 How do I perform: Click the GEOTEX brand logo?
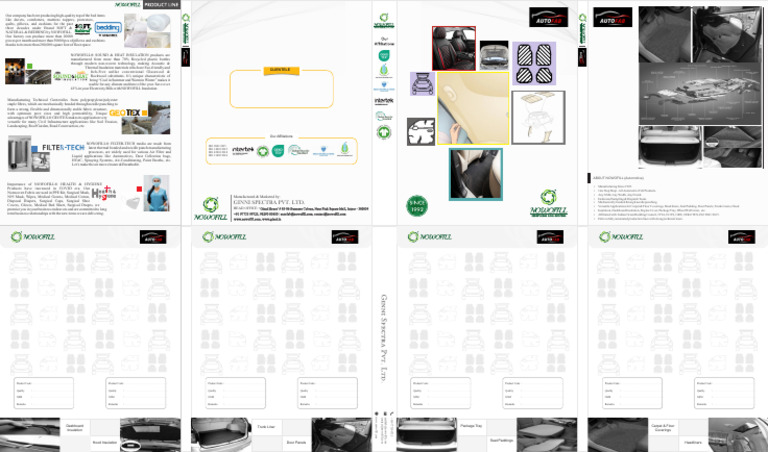(x=128, y=113)
